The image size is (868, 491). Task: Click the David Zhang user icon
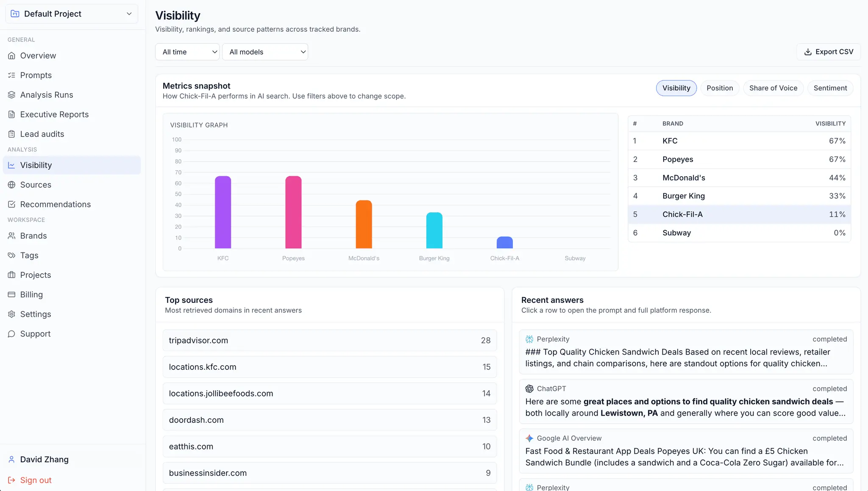click(11, 460)
